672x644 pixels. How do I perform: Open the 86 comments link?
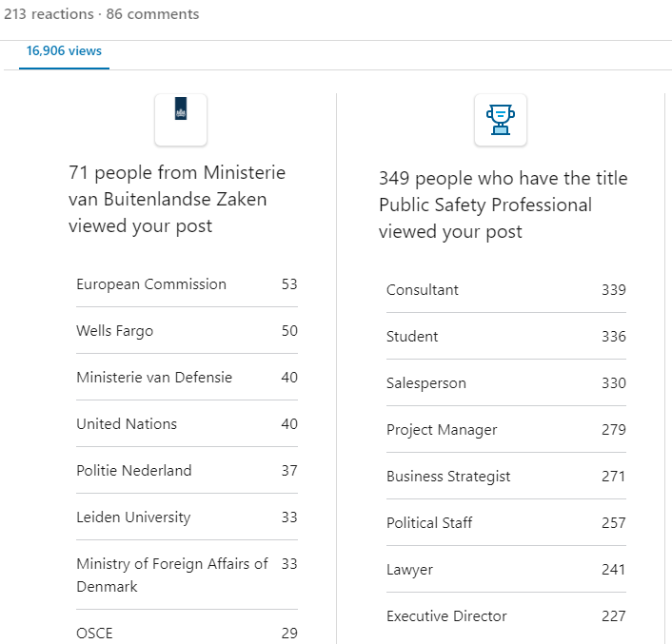coord(152,14)
